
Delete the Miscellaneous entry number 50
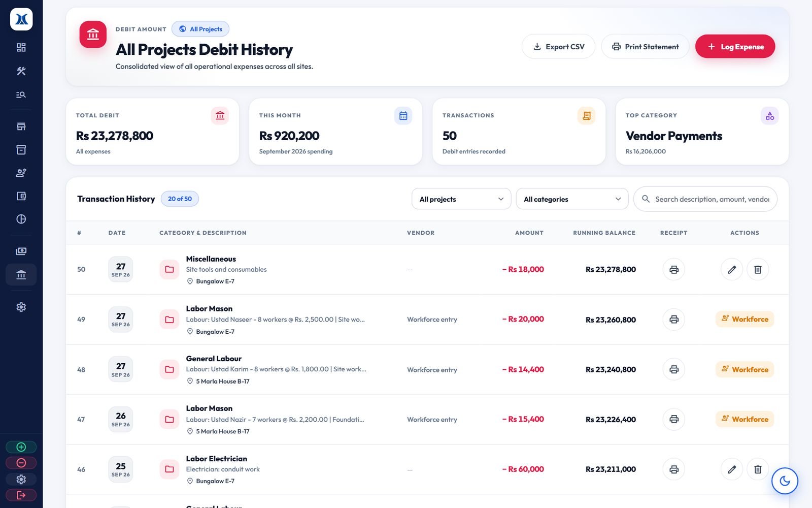pyautogui.click(x=758, y=269)
